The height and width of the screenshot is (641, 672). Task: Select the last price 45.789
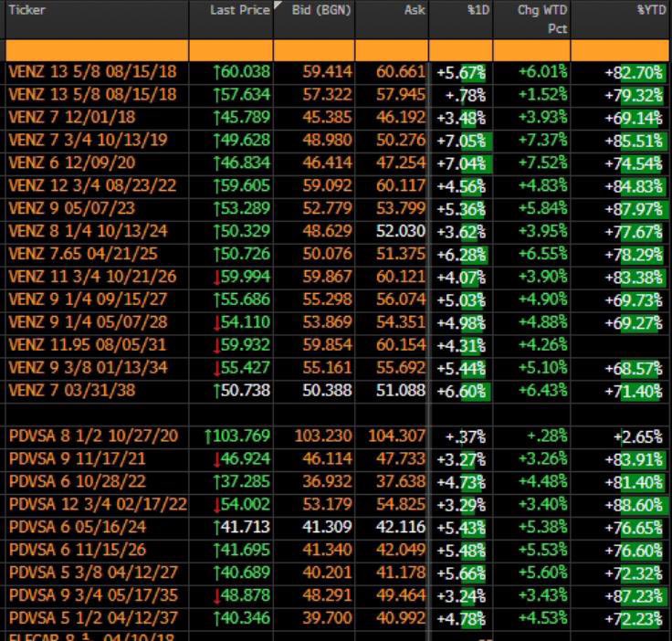pos(242,117)
